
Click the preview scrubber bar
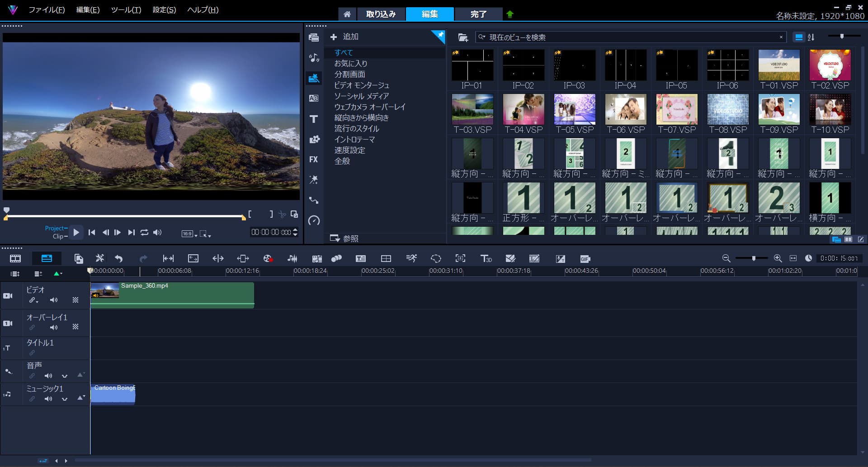click(x=125, y=217)
